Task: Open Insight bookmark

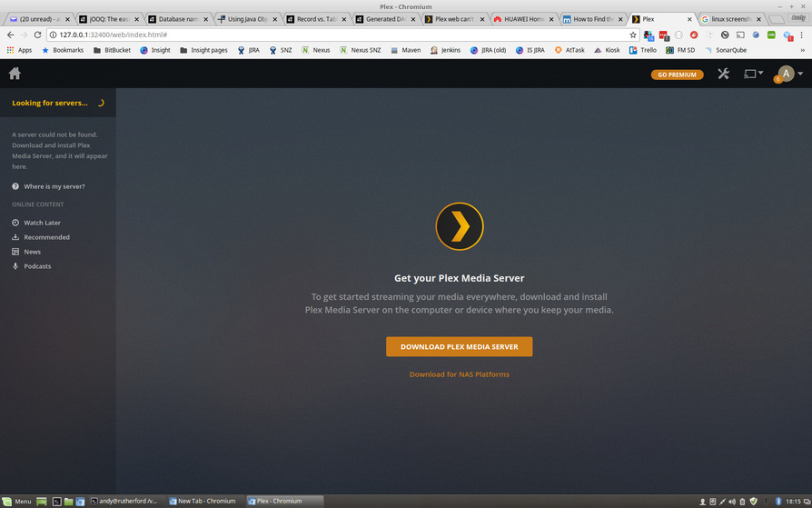Action: coord(154,50)
